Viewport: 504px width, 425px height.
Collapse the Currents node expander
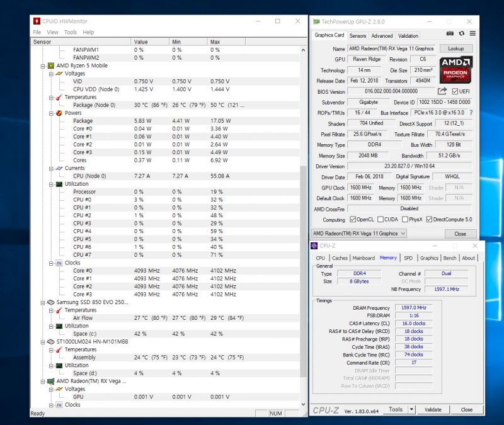[x=51, y=169]
